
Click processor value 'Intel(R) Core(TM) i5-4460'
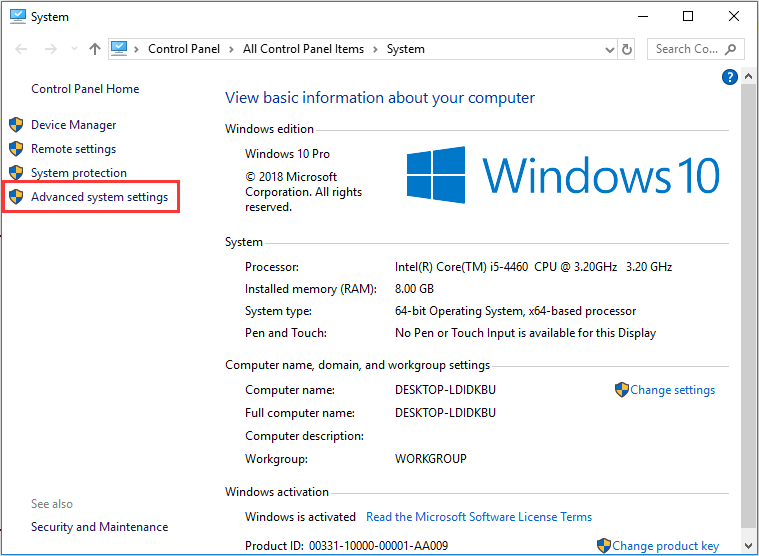pyautogui.click(x=461, y=267)
